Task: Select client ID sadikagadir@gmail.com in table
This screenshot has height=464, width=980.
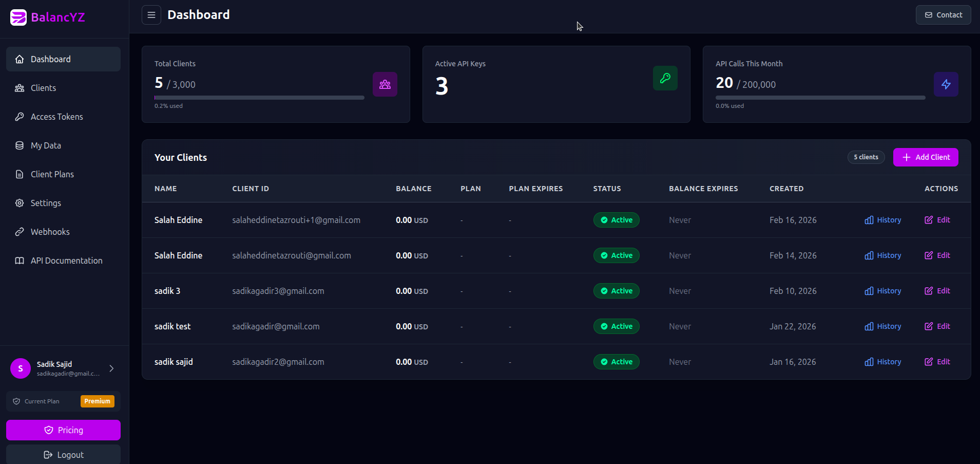Action: 276,326
